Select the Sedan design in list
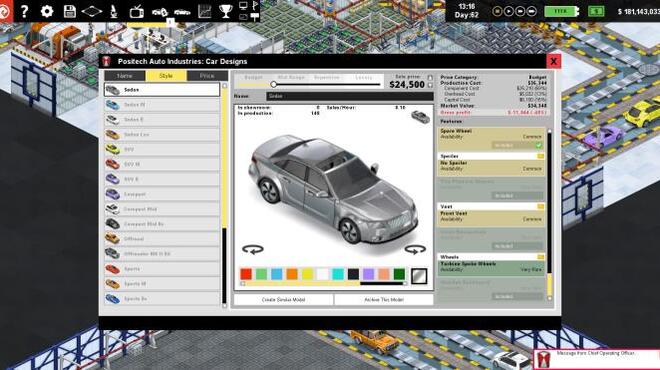 coord(162,90)
